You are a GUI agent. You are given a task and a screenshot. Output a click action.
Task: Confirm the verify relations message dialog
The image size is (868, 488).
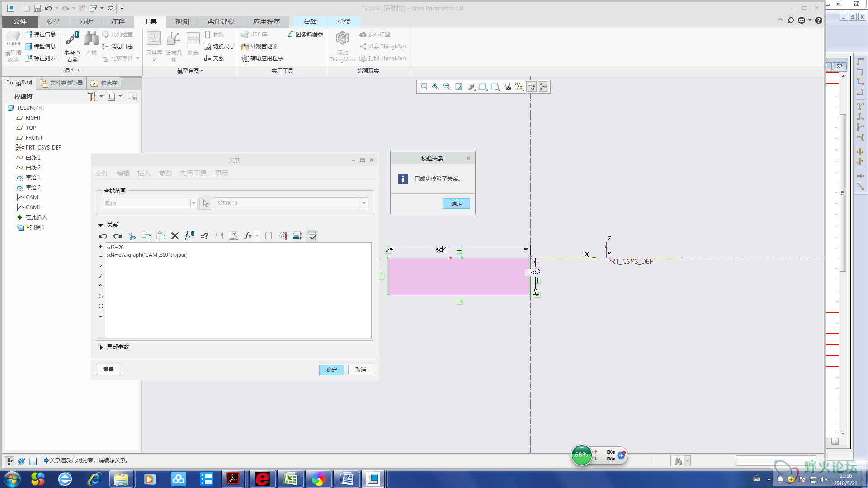457,204
